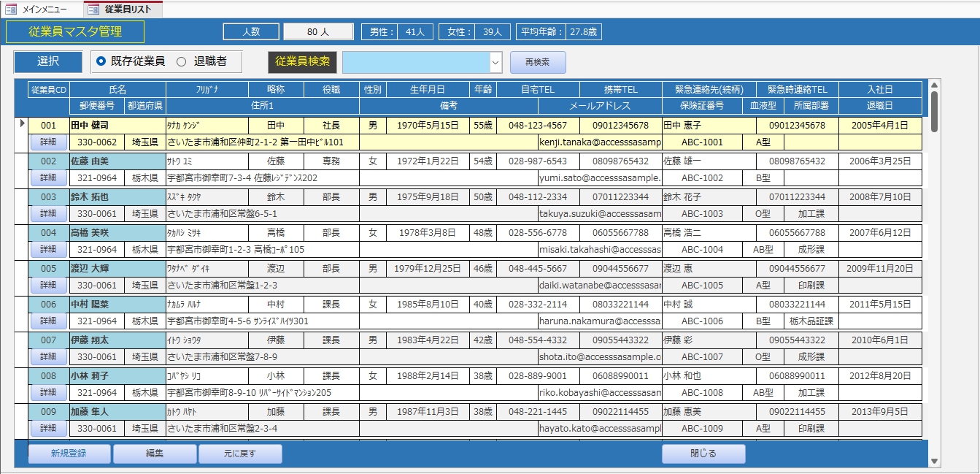Image resolution: width=980 pixels, height=474 pixels.
Task: Click the 閉じる button
Action: (x=703, y=454)
